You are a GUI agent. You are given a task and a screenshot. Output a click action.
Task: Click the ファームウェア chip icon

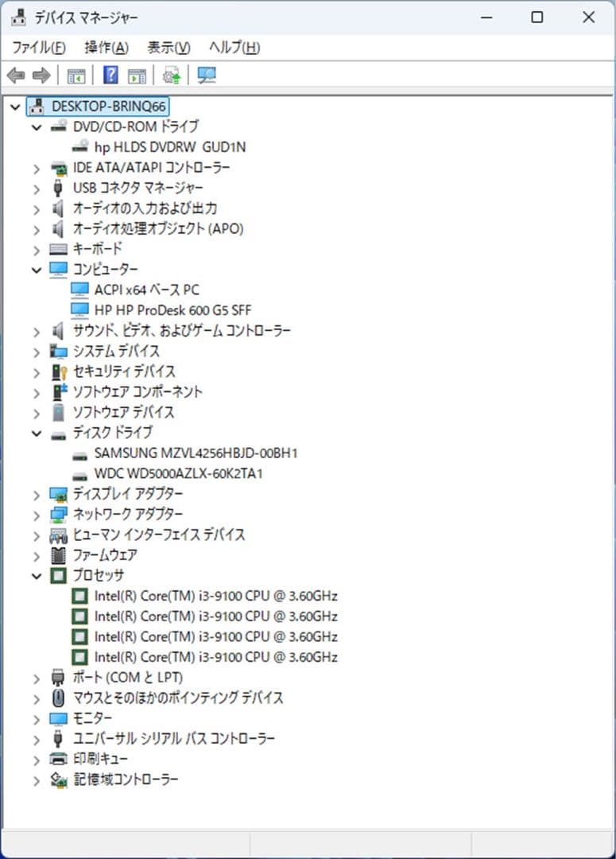(58, 555)
